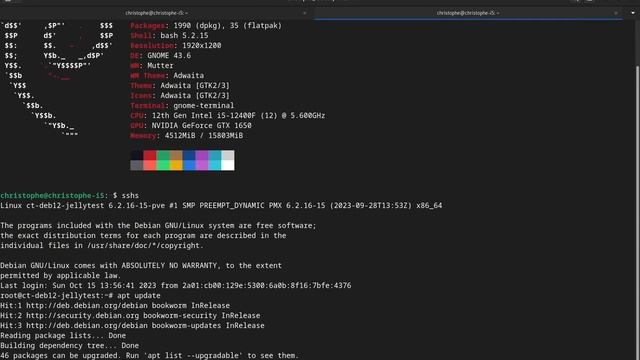
Task: Click the path '/usr/share/doc/*/copyright.'
Action: 145,246
